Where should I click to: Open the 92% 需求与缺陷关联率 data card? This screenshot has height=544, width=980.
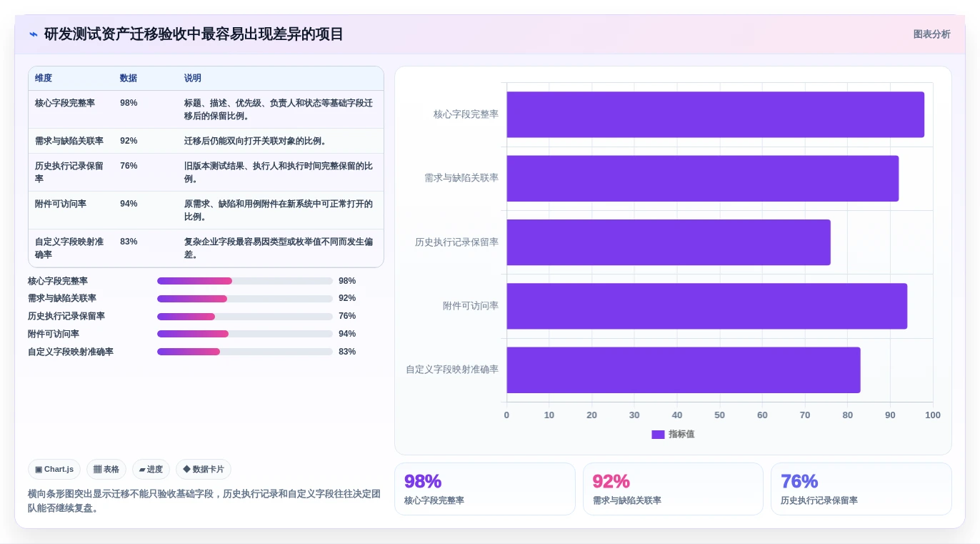click(x=673, y=489)
